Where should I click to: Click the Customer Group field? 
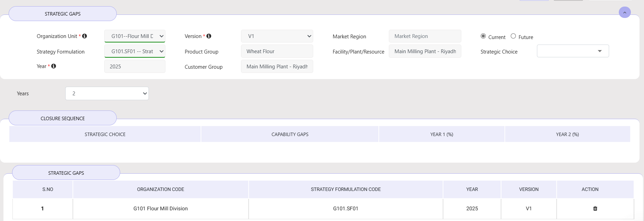pos(277,67)
